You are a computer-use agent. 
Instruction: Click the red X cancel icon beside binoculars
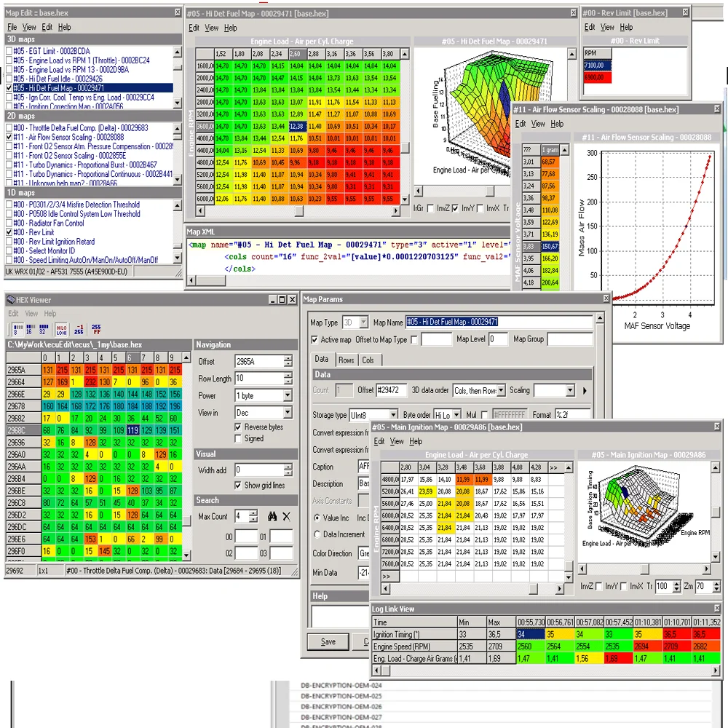pos(287,516)
